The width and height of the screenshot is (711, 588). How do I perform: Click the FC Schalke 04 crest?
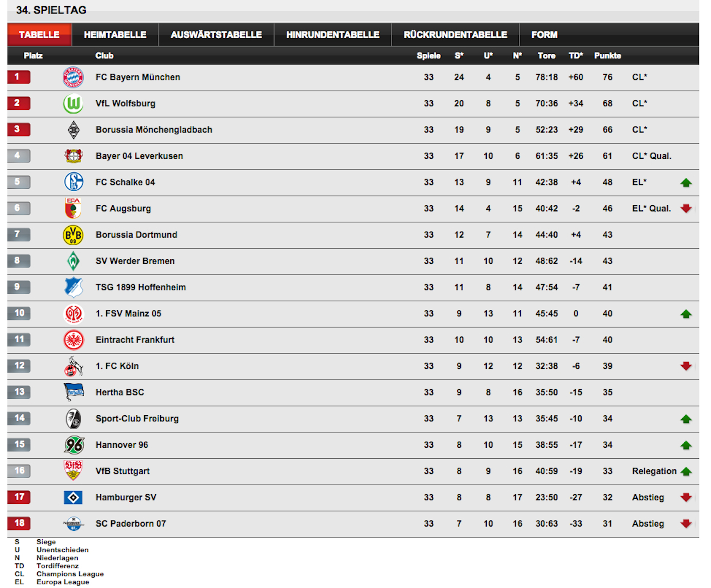[74, 182]
